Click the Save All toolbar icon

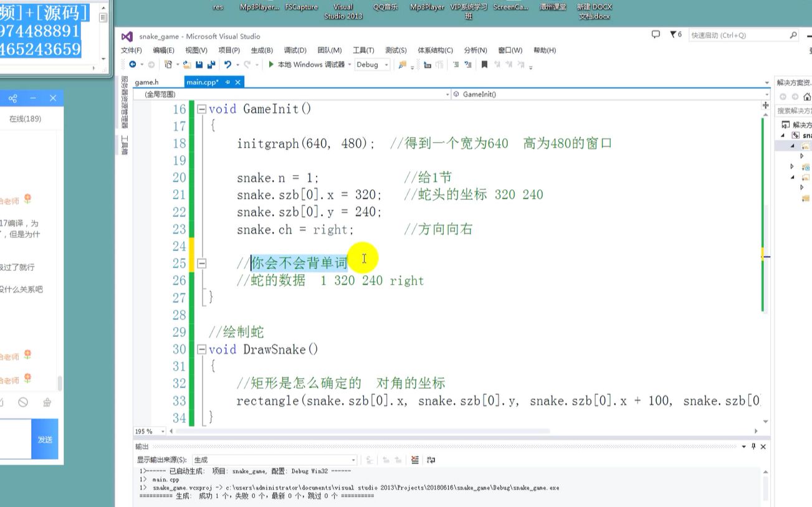(x=211, y=64)
